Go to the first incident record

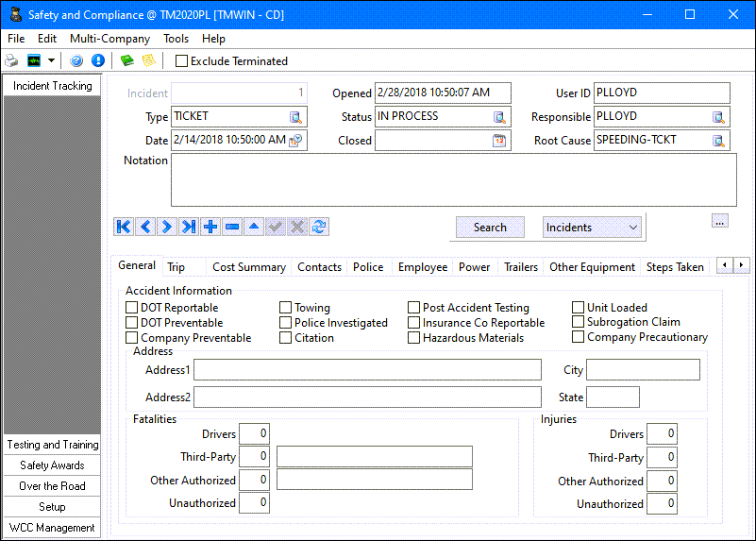[x=124, y=227]
